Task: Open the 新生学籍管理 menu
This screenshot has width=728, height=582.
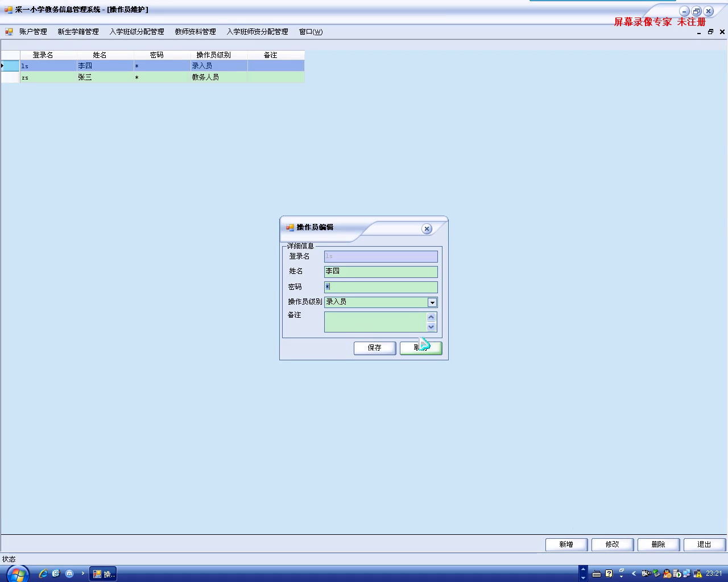Action: tap(78, 32)
